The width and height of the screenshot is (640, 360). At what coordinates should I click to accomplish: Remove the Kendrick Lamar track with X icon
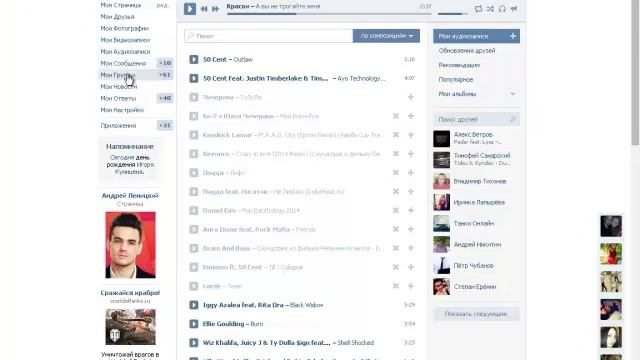point(396,135)
